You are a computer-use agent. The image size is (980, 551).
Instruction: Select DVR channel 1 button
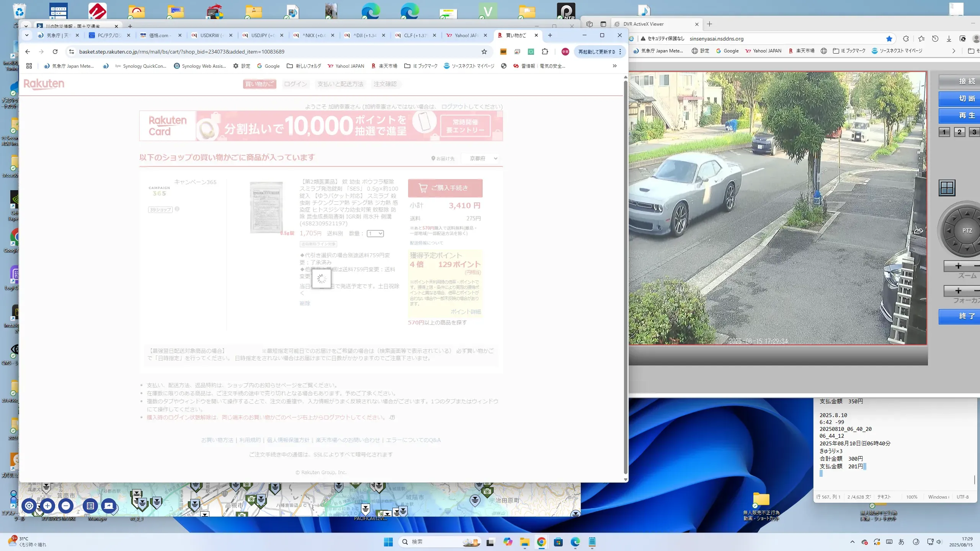pos(944,132)
